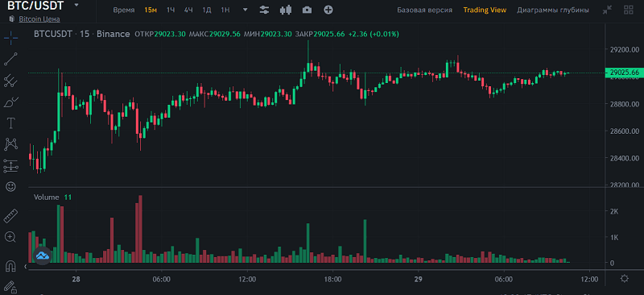This screenshot has width=644, height=295.
Task: Click the plus add icon
Action: point(328,10)
